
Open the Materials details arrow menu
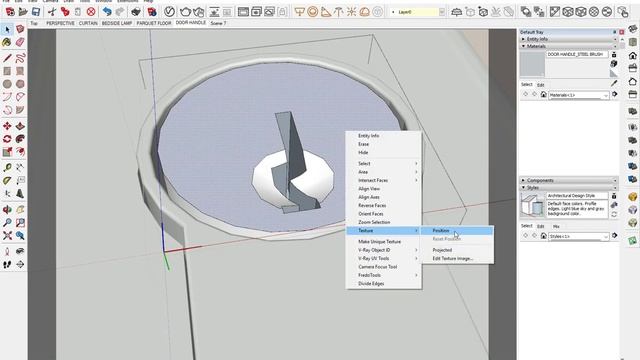615,95
